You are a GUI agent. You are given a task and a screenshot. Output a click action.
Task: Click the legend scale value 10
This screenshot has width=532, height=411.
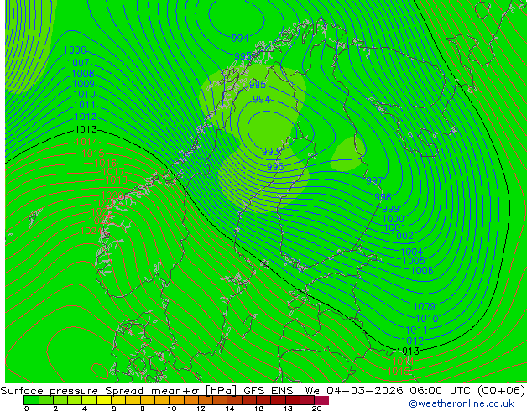172,408
